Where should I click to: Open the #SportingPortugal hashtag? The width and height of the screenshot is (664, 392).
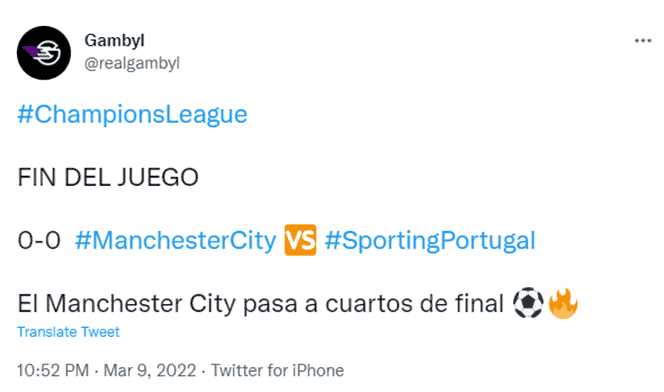click(x=430, y=240)
